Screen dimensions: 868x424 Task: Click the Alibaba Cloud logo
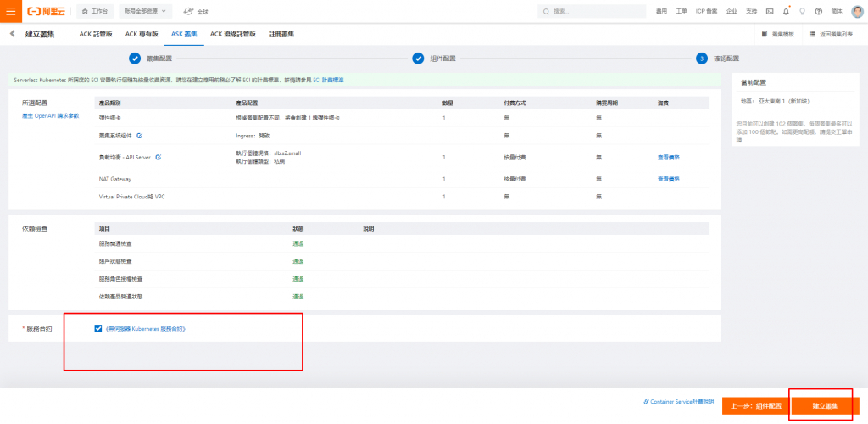point(47,11)
